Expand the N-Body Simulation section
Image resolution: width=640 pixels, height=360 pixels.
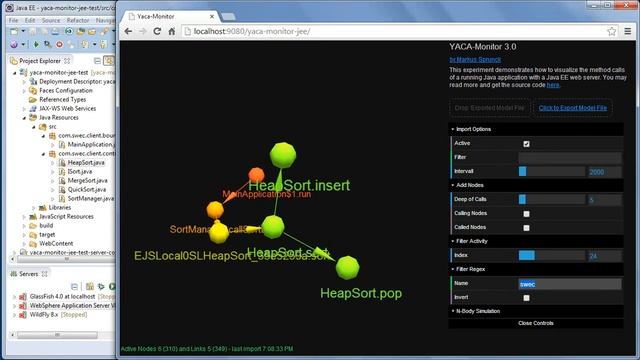pos(536,311)
